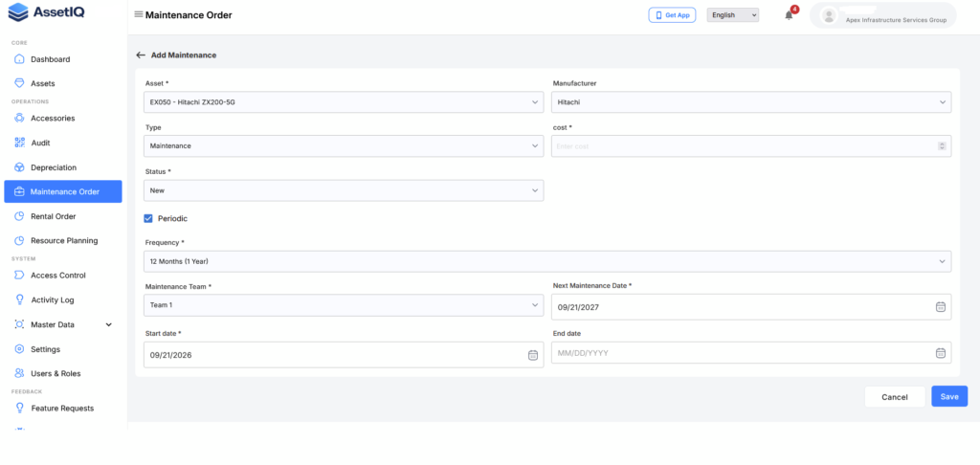Click the Cancel button
Viewport: 980px width, 465px height.
pos(895,396)
